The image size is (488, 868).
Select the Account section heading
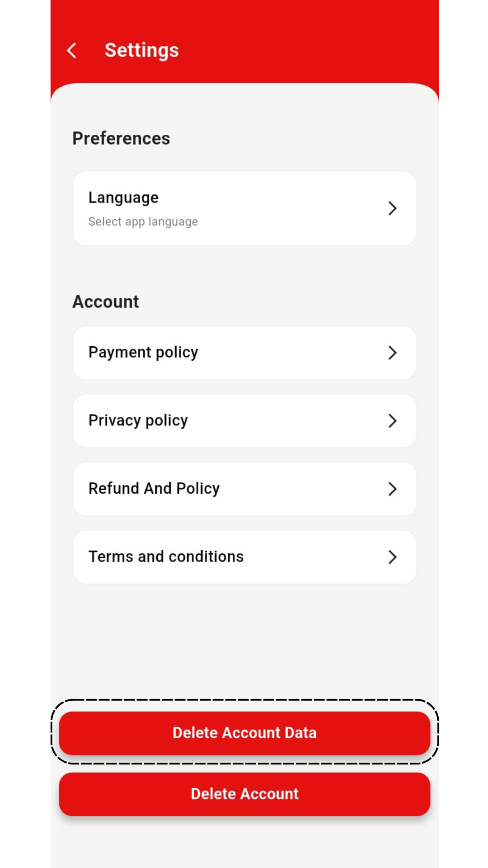[x=106, y=302]
